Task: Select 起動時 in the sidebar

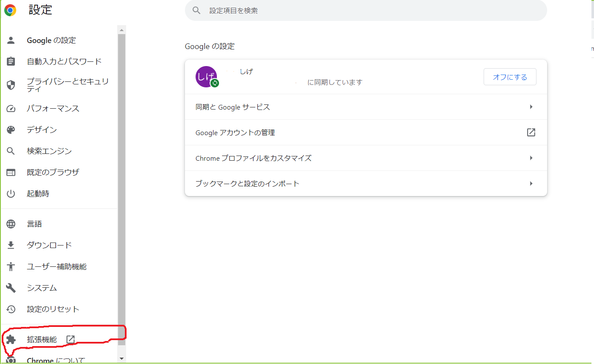Action: click(x=38, y=194)
